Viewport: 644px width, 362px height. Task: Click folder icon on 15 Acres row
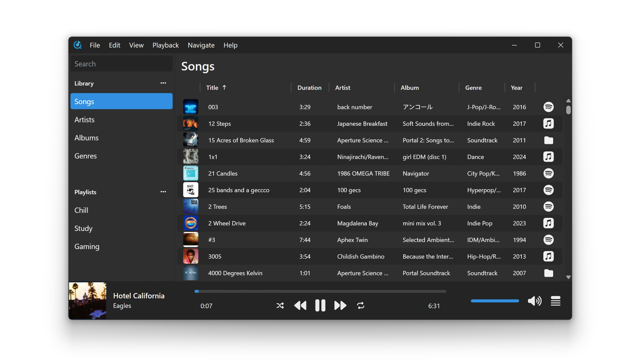[x=548, y=140]
